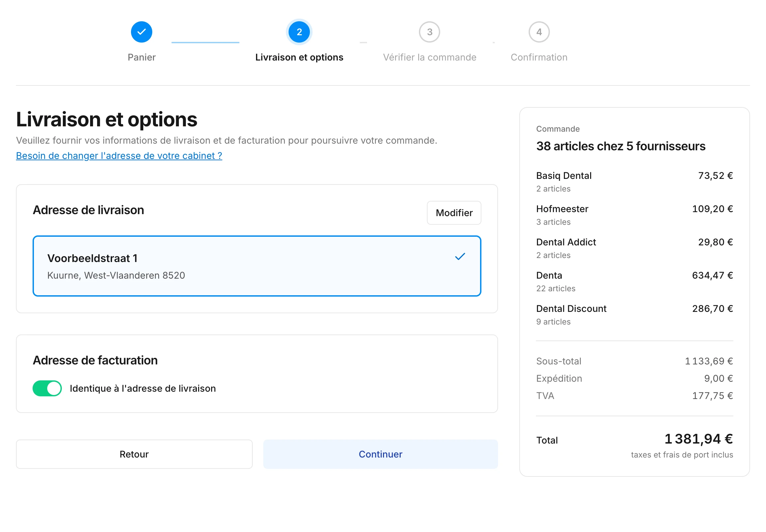Click the Panier step label
Image resolution: width=766 pixels, height=532 pixels.
(x=141, y=57)
